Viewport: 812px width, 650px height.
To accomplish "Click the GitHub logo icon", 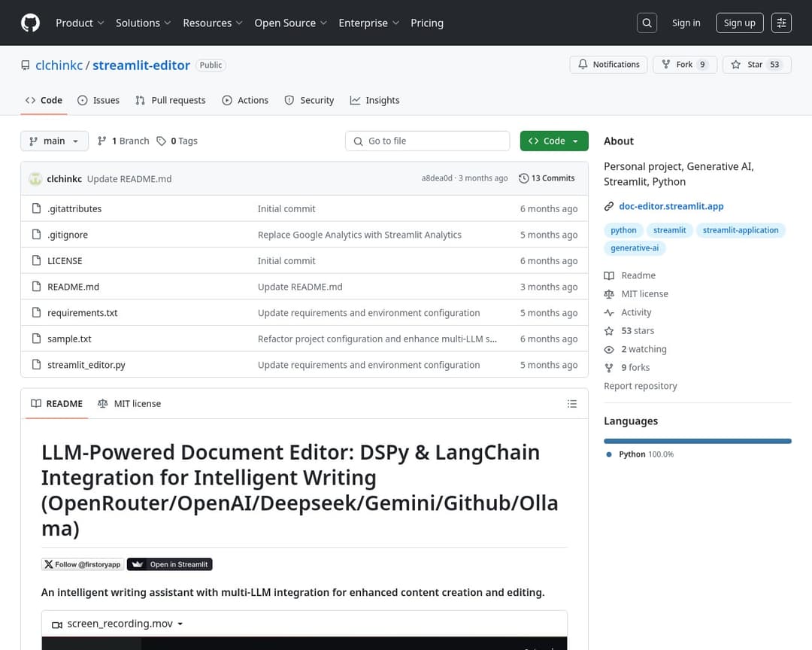I will point(30,23).
